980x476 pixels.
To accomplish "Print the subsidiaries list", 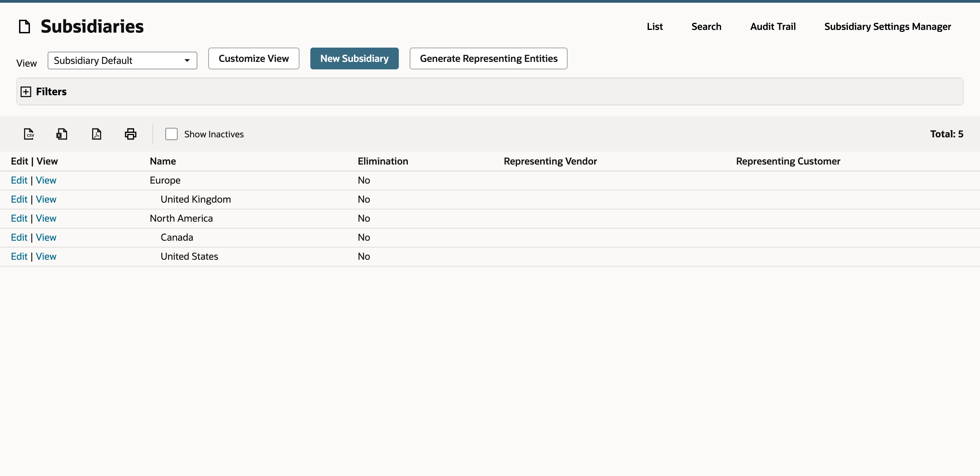I will tap(130, 134).
